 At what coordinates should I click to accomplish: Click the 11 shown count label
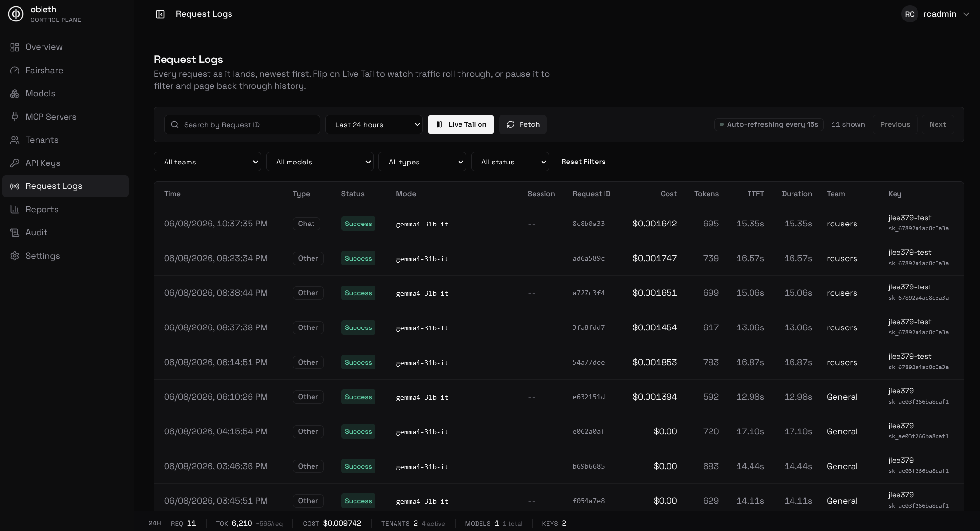point(848,124)
